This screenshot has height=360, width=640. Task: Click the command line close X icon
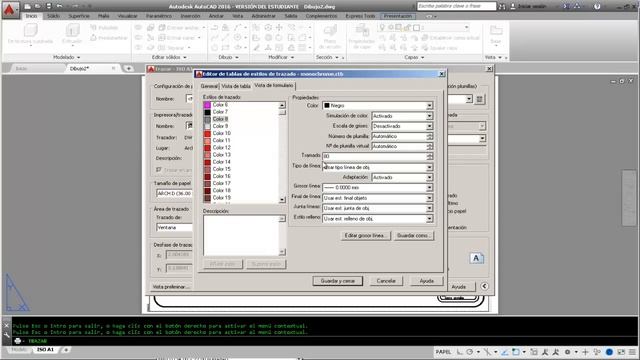7,325
